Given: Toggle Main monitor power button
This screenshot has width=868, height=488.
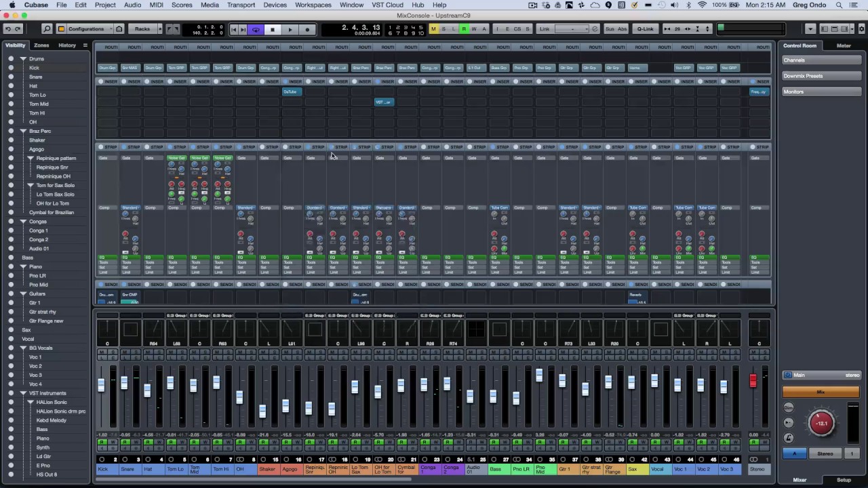Looking at the screenshot, I should coord(787,375).
